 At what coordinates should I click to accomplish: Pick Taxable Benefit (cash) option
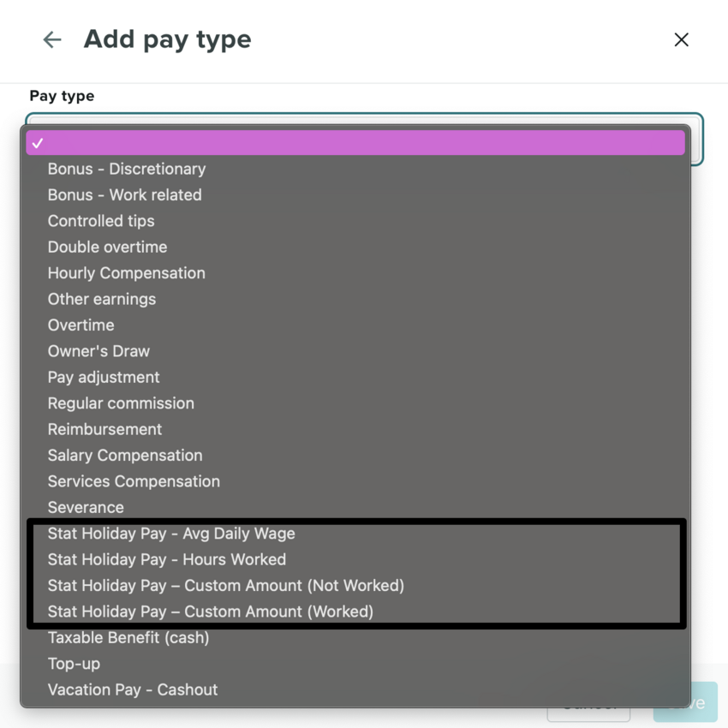[x=128, y=637]
